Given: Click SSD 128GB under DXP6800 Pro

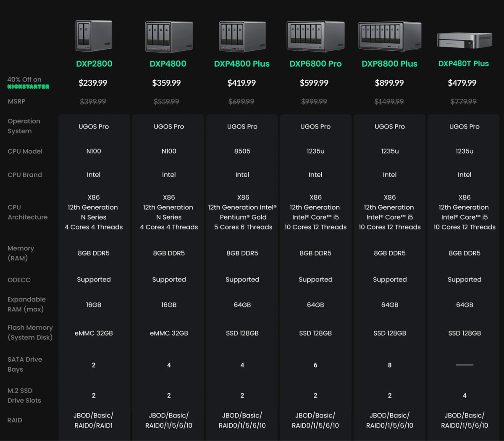Looking at the screenshot, I should click(315, 333).
